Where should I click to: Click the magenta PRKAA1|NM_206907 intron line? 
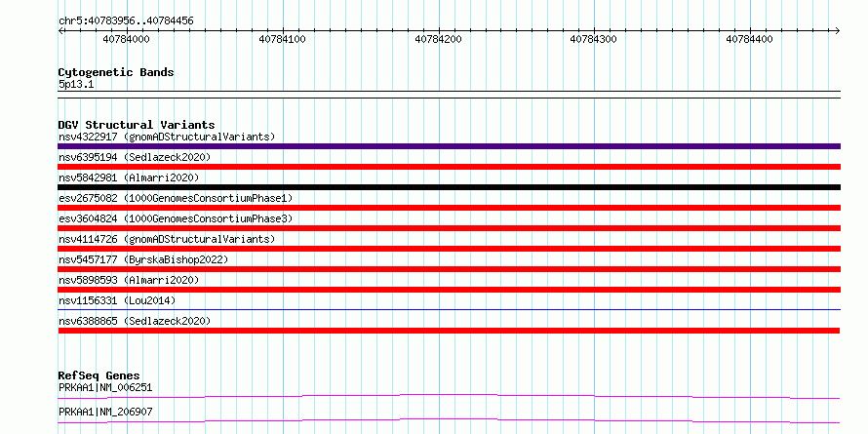[x=449, y=420]
